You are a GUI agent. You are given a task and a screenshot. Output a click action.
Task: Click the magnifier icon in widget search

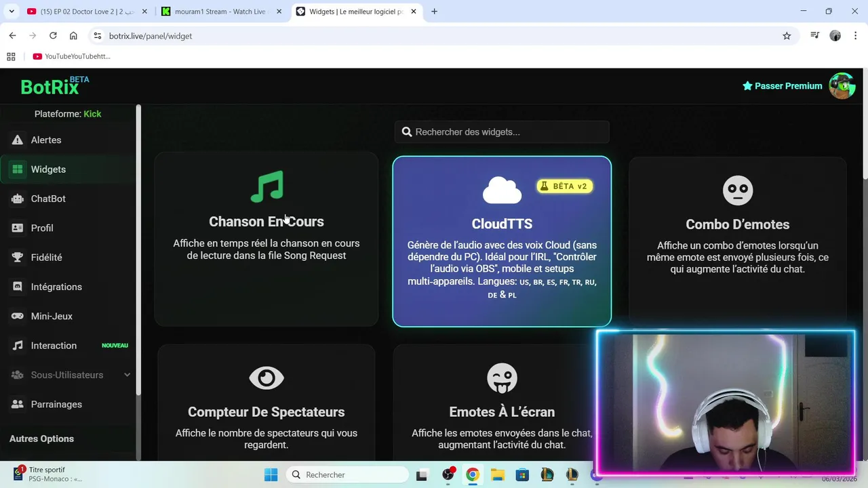(x=407, y=132)
